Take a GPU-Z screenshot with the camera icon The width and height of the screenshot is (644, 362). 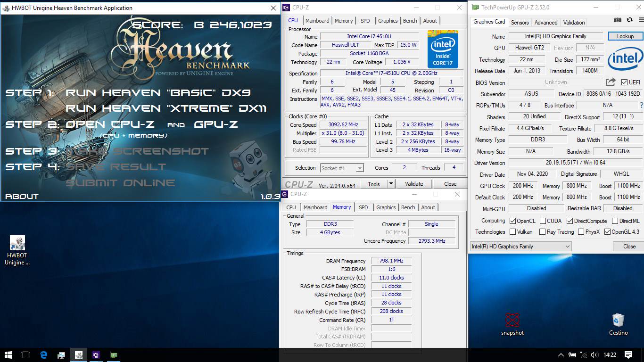click(618, 20)
